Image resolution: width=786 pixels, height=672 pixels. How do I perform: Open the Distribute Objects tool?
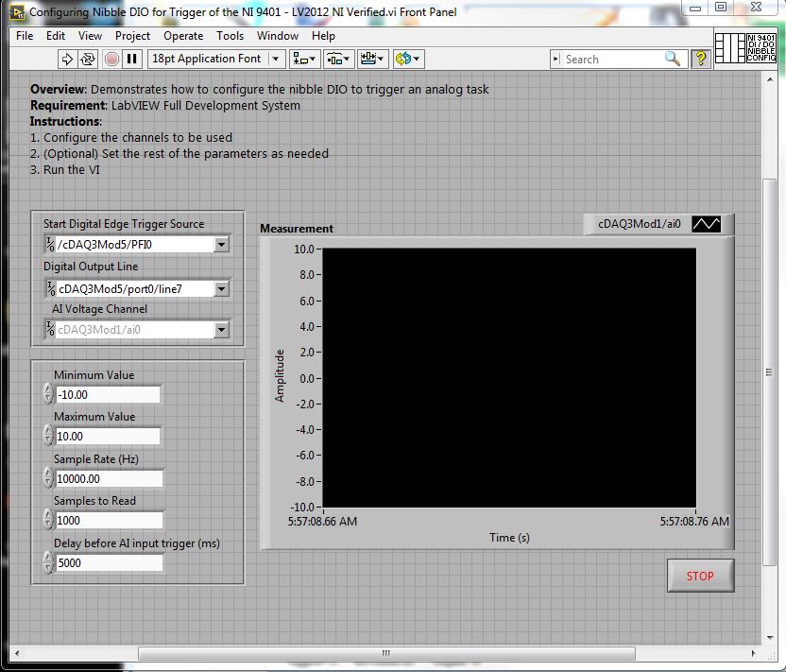(338, 59)
